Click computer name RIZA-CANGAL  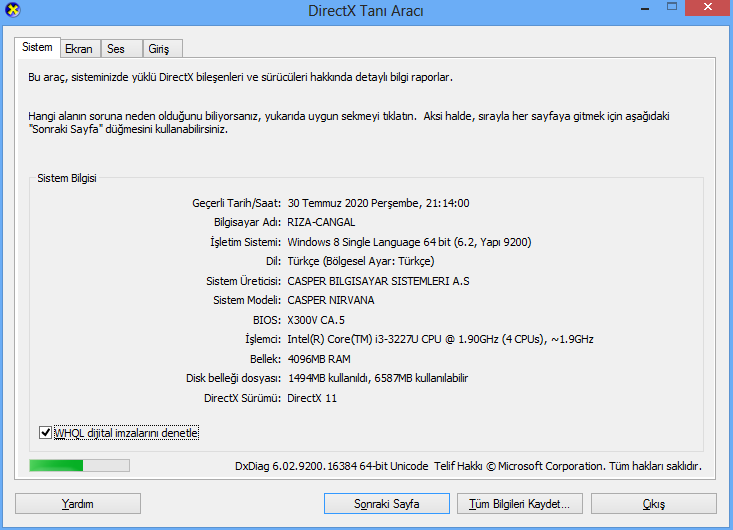[x=321, y=222]
